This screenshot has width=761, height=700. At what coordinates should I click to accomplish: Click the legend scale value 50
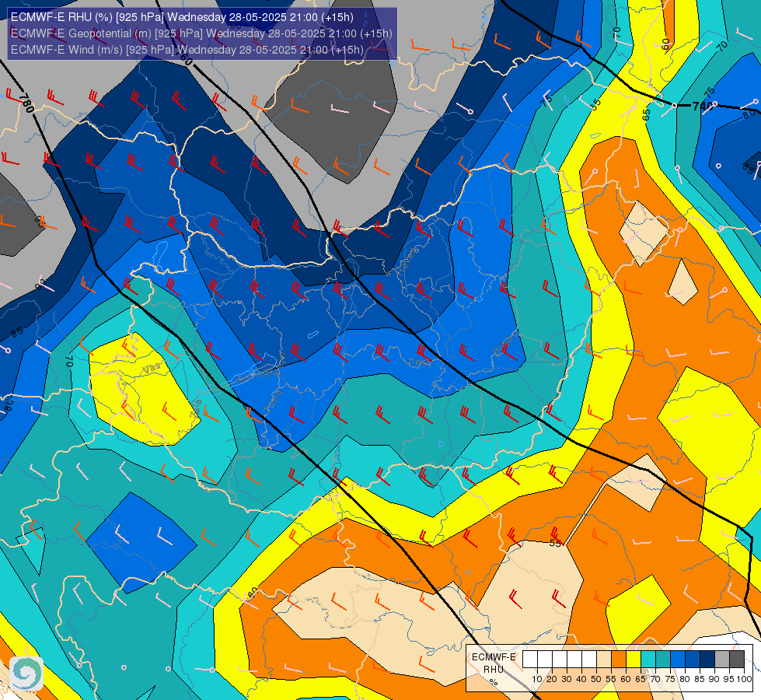[x=596, y=680]
